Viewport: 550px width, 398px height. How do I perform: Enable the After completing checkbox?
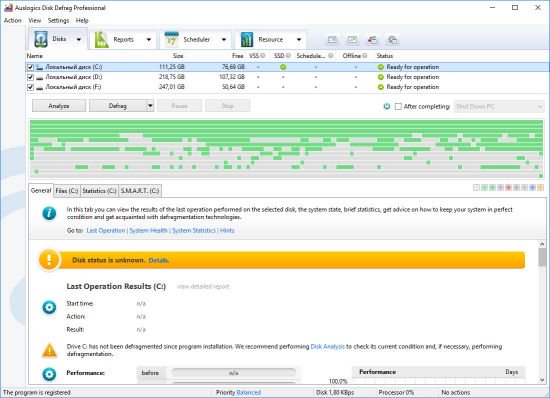pyautogui.click(x=398, y=106)
